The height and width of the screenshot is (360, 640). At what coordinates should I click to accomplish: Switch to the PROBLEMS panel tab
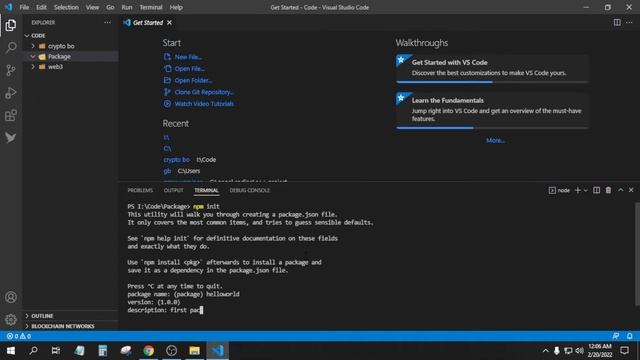140,190
